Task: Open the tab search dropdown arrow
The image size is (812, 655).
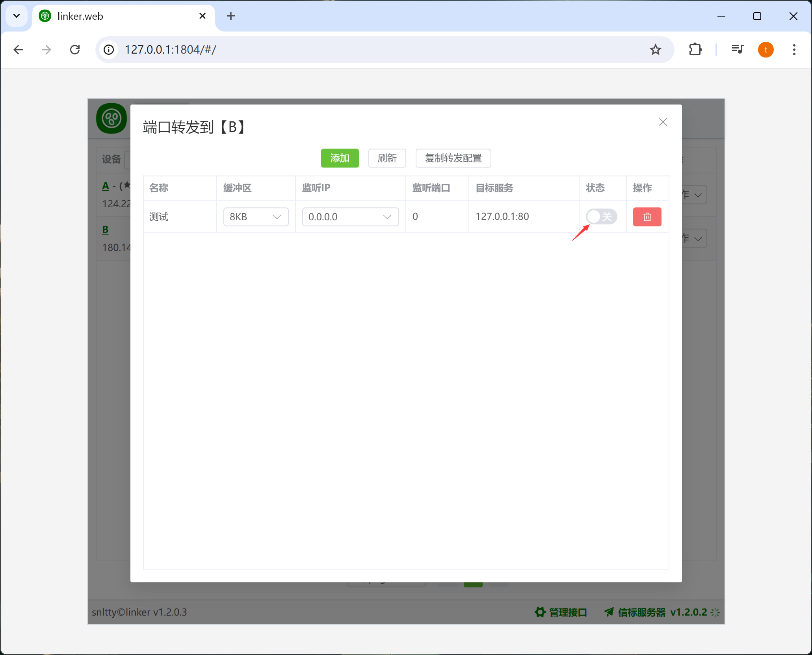Action: pyautogui.click(x=17, y=16)
